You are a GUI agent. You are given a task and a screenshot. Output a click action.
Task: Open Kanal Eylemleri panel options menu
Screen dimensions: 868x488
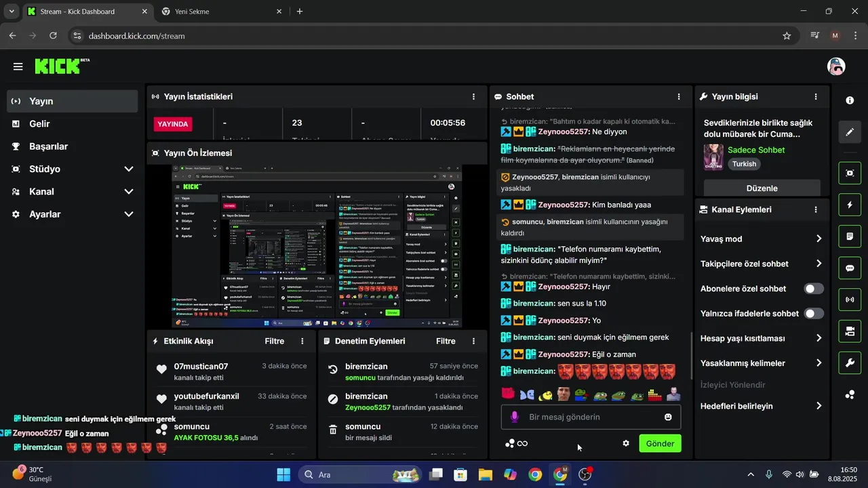pos(816,209)
